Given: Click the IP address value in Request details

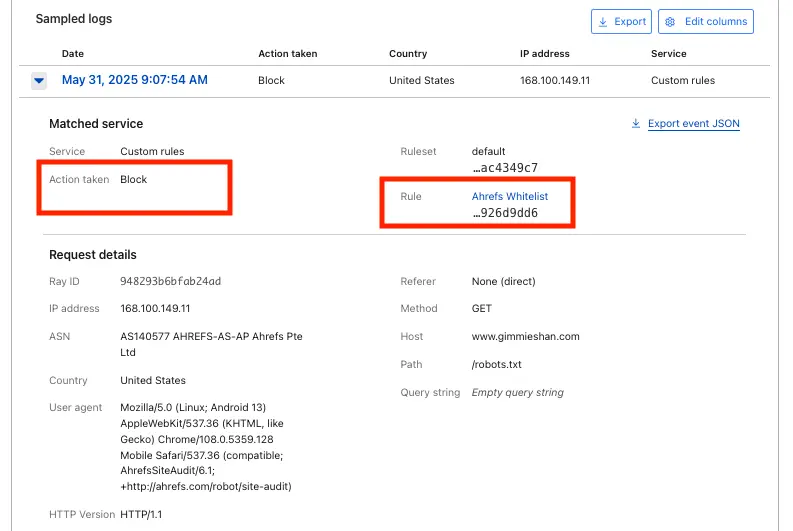Looking at the screenshot, I should click(x=155, y=308).
